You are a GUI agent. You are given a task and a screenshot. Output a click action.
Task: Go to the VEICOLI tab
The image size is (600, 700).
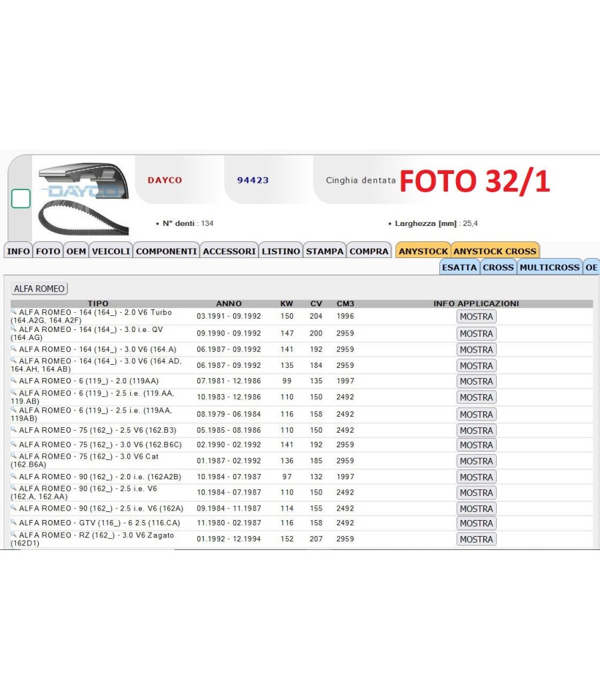click(111, 251)
